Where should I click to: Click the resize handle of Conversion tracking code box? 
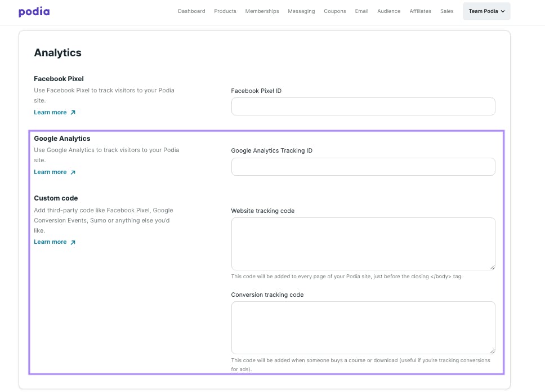(492, 351)
